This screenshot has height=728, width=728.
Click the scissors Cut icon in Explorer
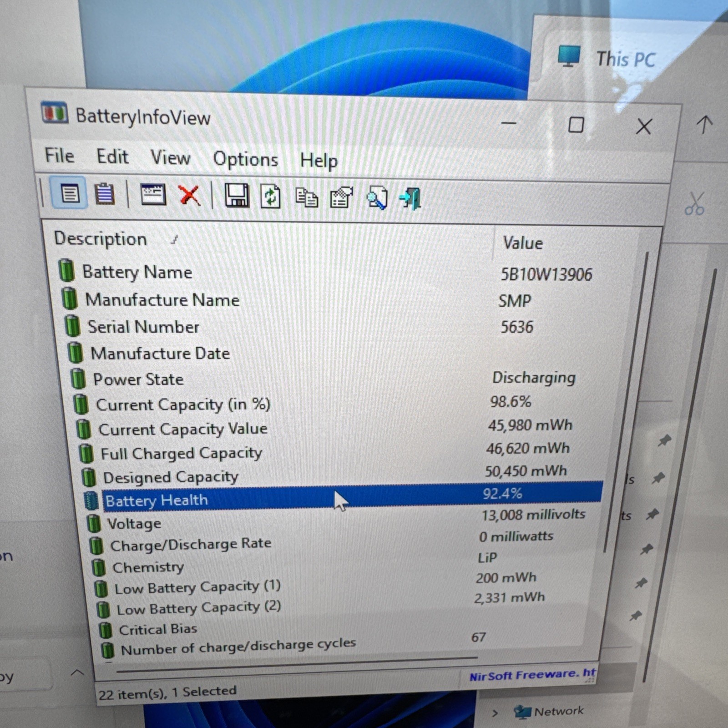[694, 203]
